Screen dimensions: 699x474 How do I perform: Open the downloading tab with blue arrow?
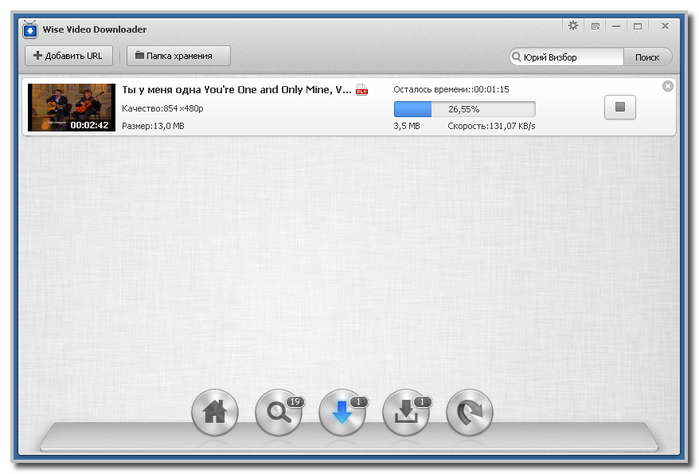coord(342,412)
